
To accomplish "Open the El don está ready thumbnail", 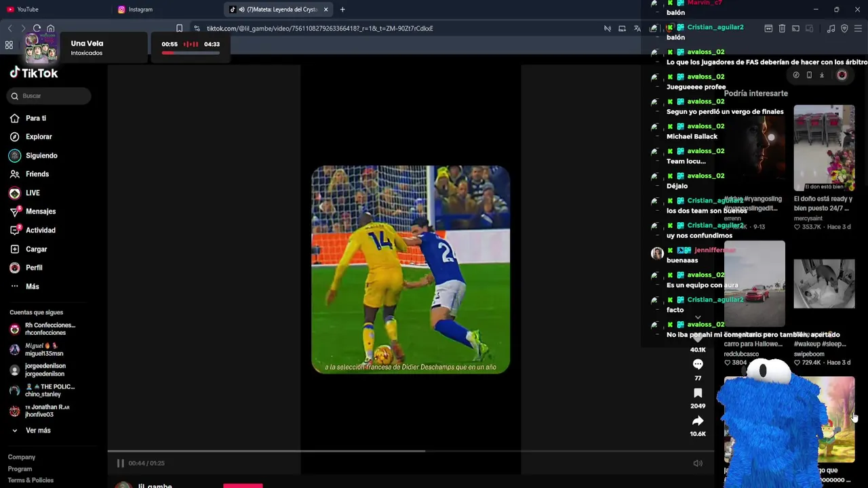I will pos(824,148).
